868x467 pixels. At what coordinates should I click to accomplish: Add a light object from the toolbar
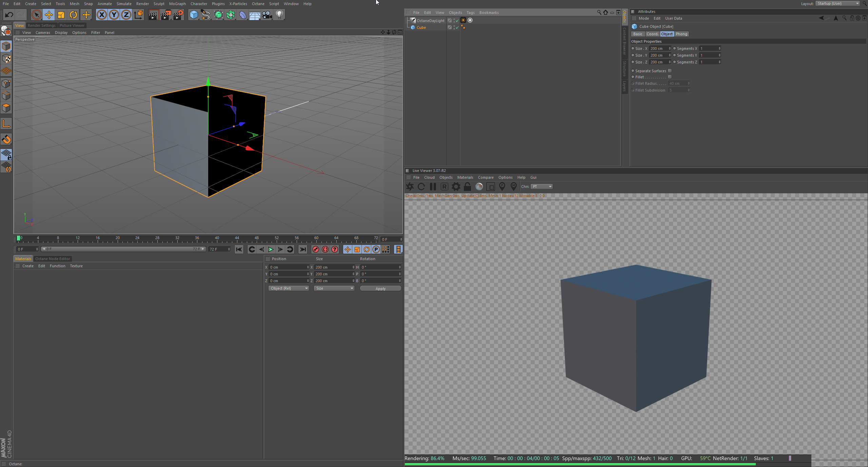pyautogui.click(x=279, y=15)
